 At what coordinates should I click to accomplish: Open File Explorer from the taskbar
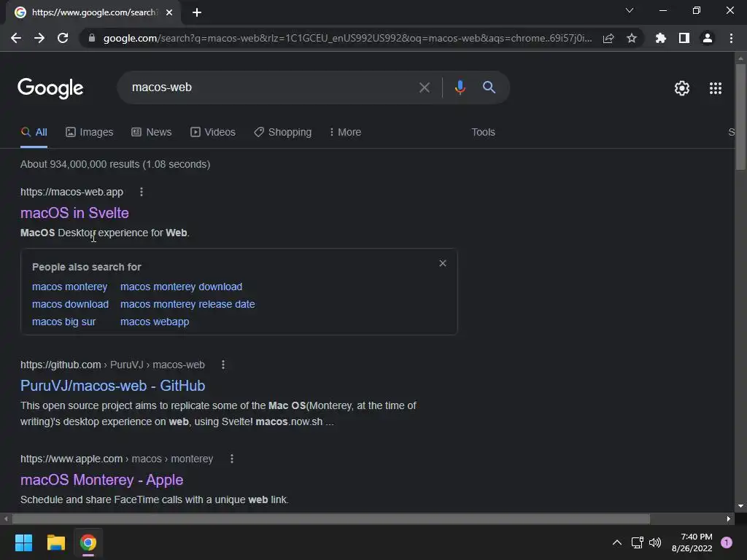pos(55,542)
